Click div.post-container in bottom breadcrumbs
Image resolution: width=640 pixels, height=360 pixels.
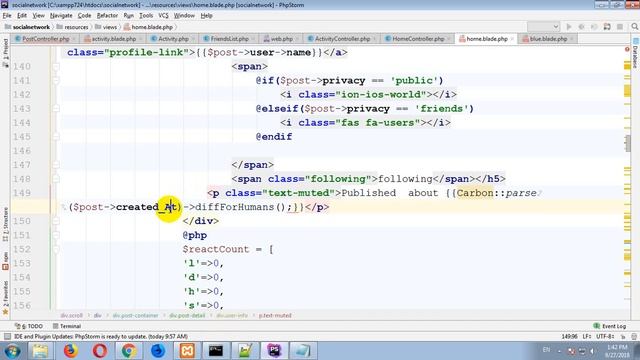(x=135, y=316)
